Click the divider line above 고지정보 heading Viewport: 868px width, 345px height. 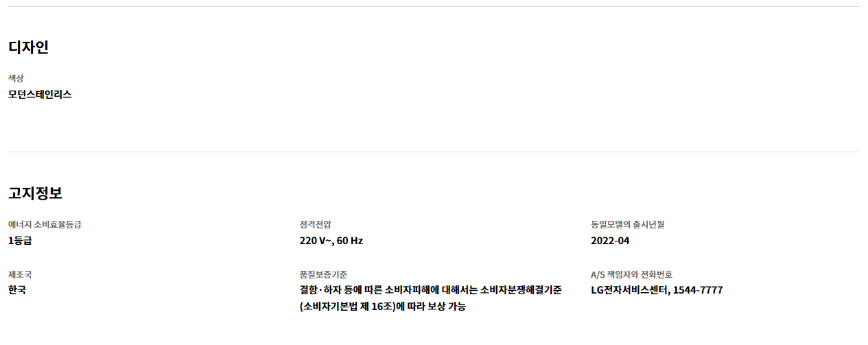434,152
